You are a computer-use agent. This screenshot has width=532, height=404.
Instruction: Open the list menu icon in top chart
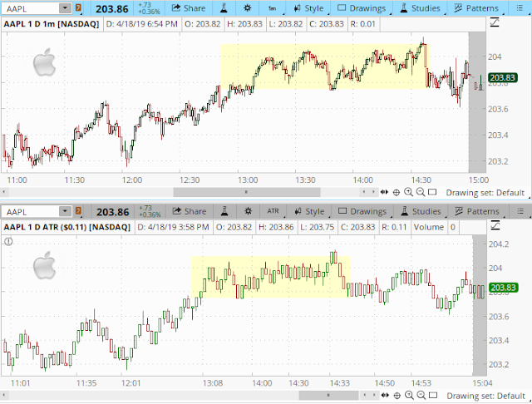[520, 8]
